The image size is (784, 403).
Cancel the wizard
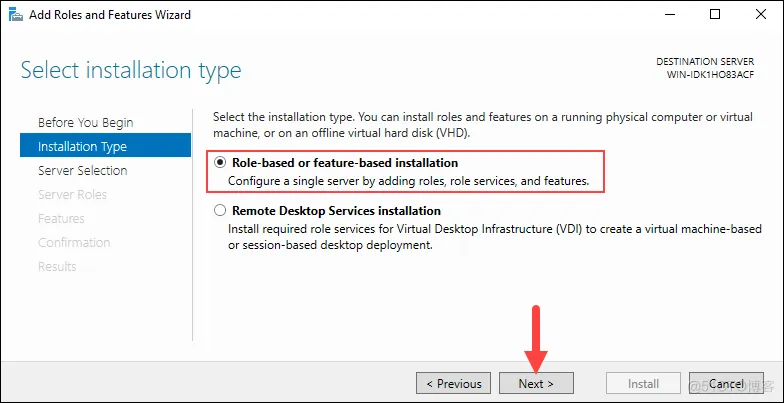(726, 383)
